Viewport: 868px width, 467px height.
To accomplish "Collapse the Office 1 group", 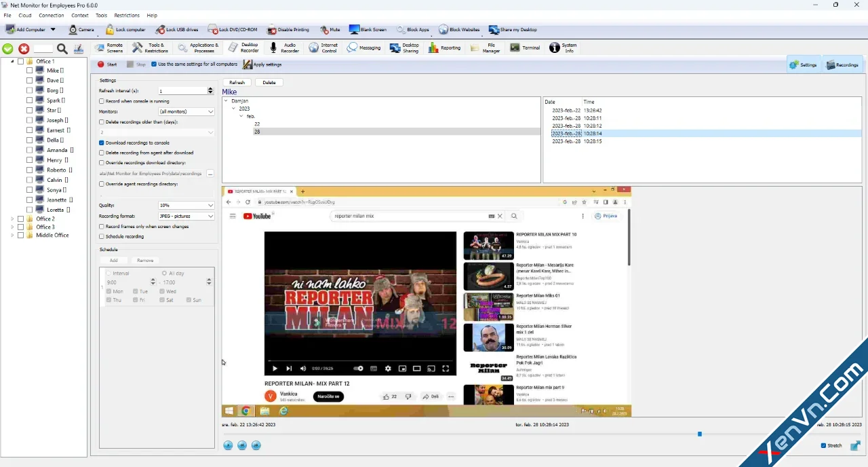I will 12,62.
